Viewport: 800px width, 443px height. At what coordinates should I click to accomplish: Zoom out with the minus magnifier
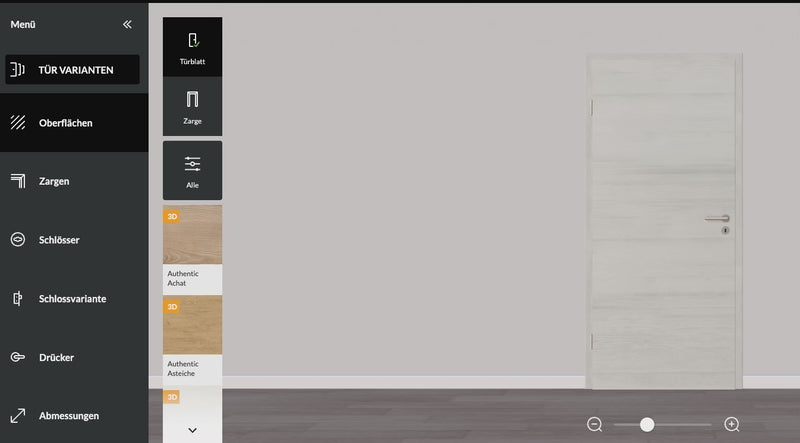595,425
